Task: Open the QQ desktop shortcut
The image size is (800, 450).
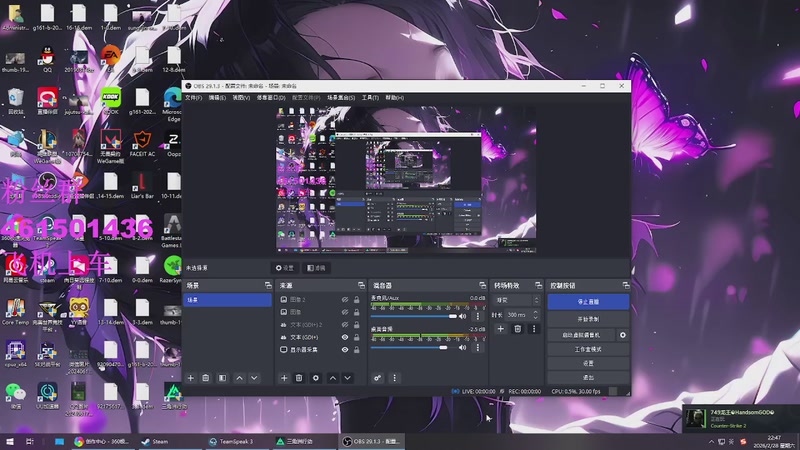Action: [x=47, y=59]
